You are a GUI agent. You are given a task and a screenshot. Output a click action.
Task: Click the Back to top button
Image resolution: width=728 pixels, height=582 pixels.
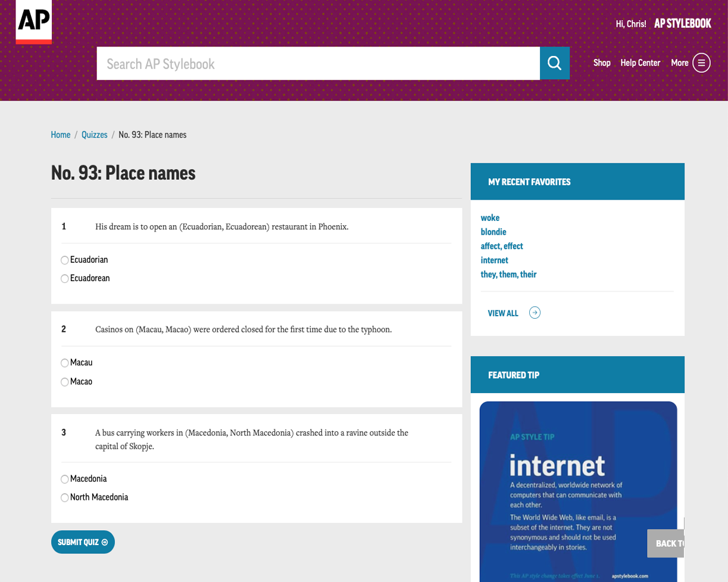click(x=666, y=543)
